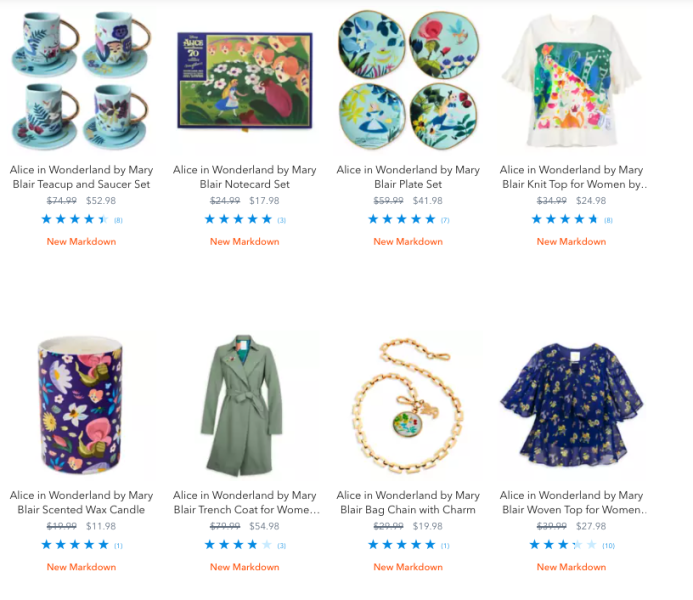Open the Trench Coat for Women title
Viewport: 693px width, 600px height.
coord(246,502)
